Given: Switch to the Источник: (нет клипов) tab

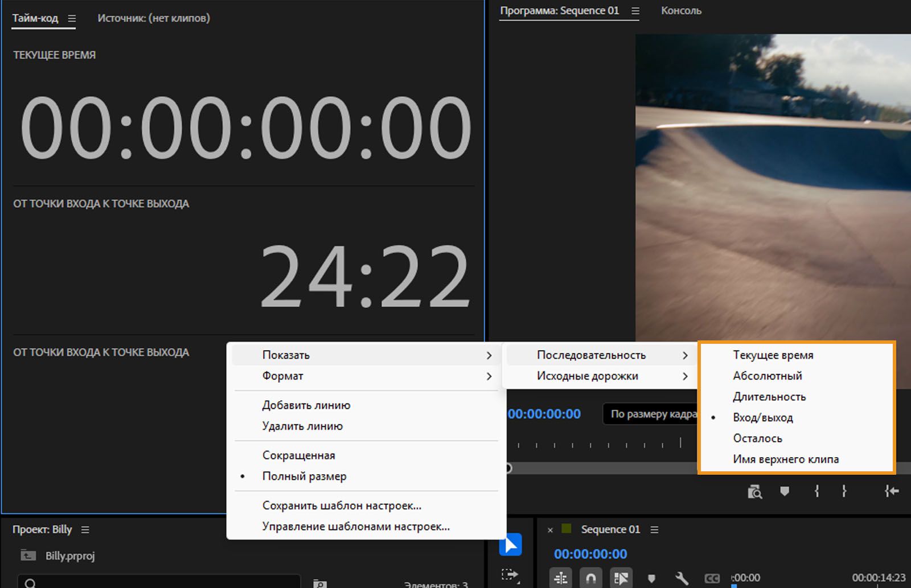Looking at the screenshot, I should coord(154,18).
